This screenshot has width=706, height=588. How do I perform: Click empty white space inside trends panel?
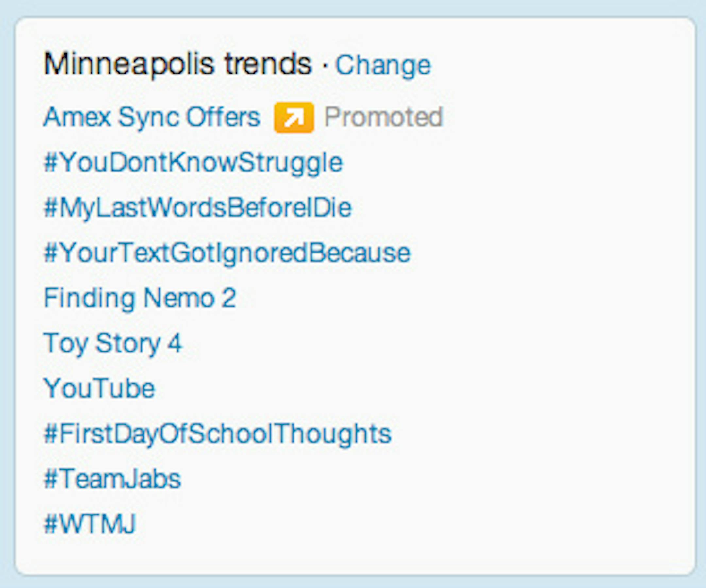[538, 336]
